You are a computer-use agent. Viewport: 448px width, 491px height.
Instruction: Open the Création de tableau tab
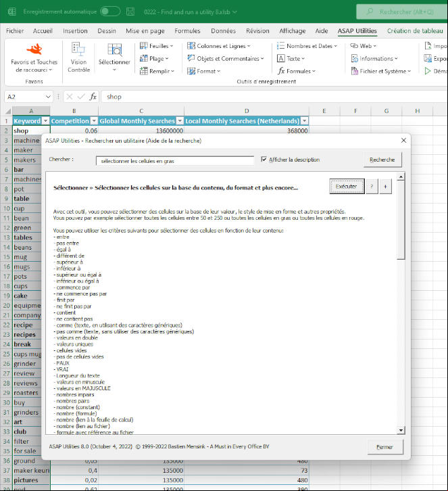pyautogui.click(x=415, y=31)
